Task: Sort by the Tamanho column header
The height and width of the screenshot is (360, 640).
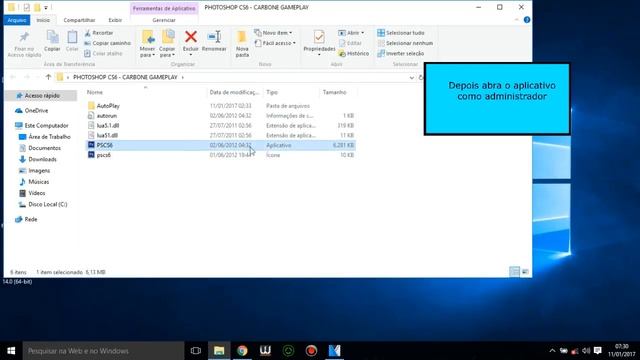Action: point(334,92)
